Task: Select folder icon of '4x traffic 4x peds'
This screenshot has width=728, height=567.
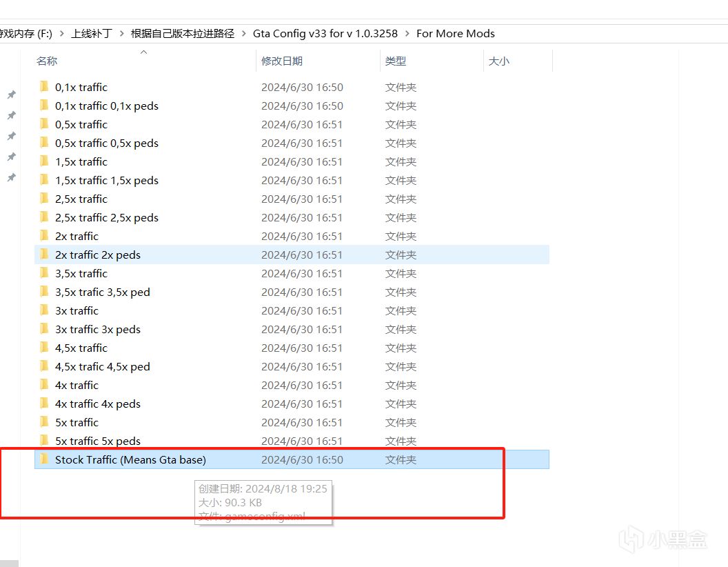Action: 44,403
